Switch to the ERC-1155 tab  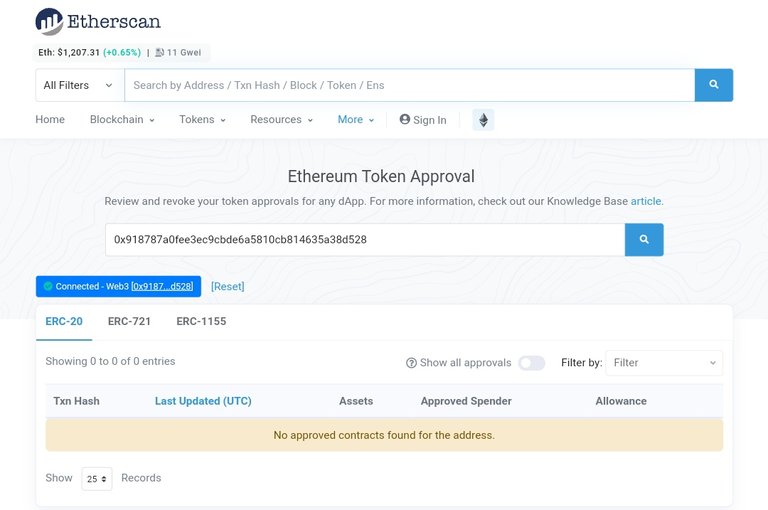[x=201, y=321]
